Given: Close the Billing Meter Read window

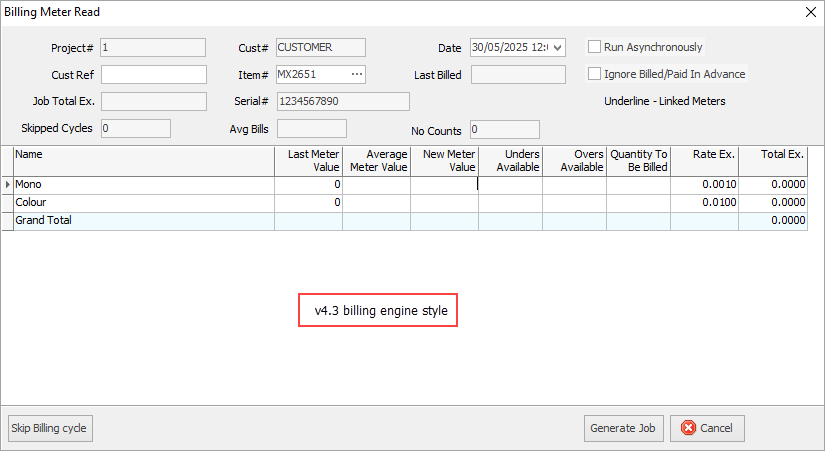Looking at the screenshot, I should click(x=810, y=12).
